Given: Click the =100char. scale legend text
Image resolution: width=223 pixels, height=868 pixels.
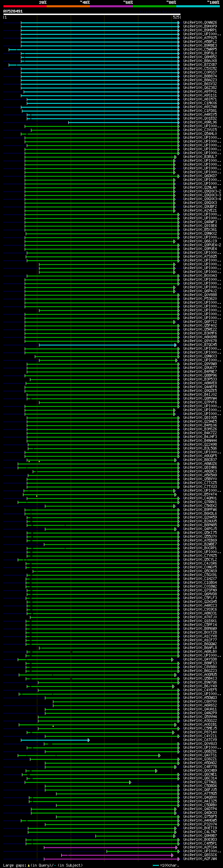Looking at the screenshot, I should click(x=169, y=865).
